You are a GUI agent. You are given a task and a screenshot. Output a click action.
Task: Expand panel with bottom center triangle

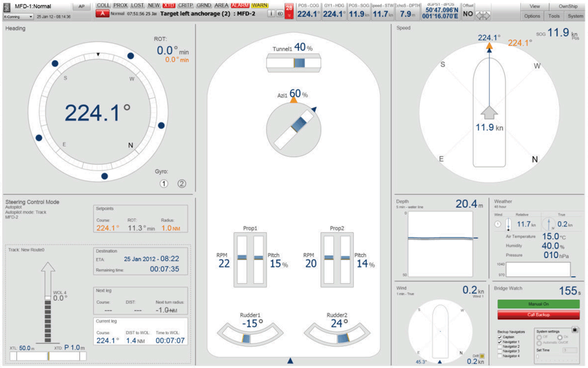click(x=291, y=361)
